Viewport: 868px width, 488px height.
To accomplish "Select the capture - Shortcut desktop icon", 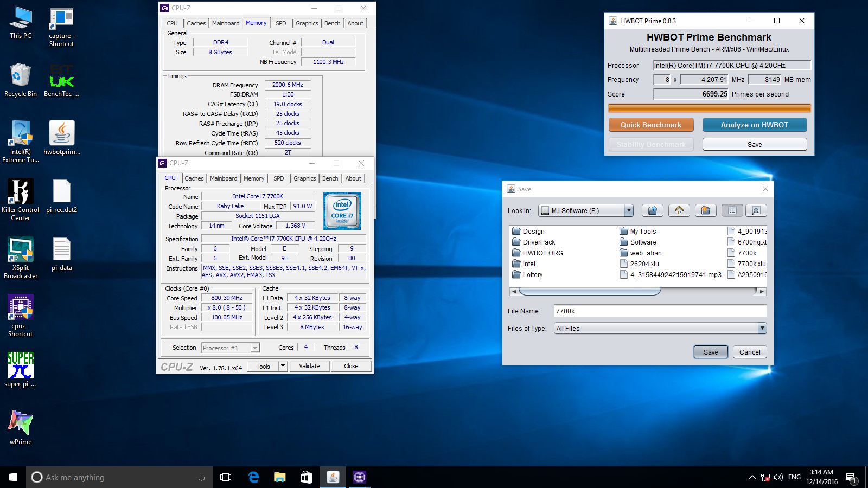I will [61, 27].
